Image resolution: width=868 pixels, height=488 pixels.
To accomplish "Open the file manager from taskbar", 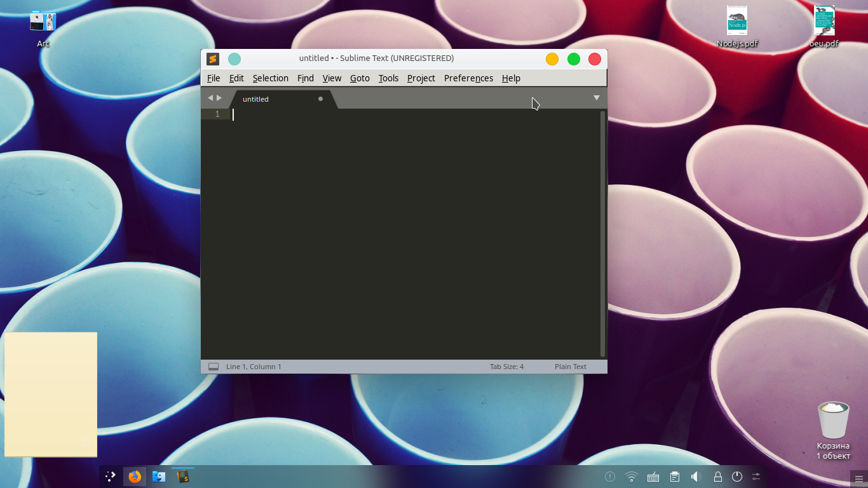I will coord(159,477).
